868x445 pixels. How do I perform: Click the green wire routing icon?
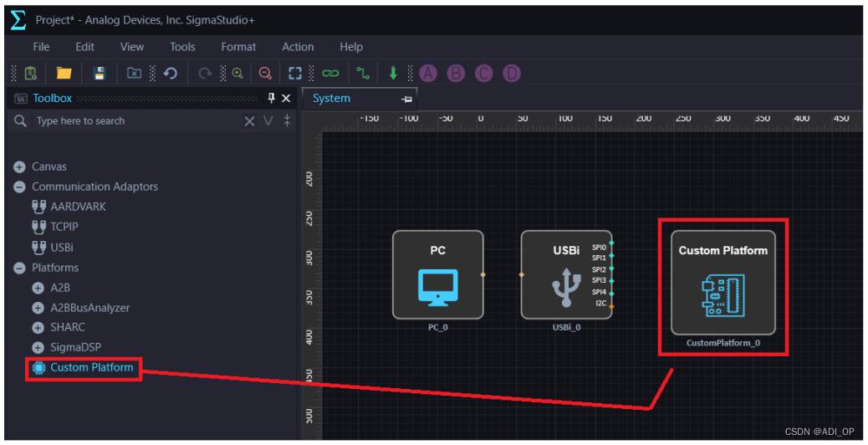click(363, 73)
